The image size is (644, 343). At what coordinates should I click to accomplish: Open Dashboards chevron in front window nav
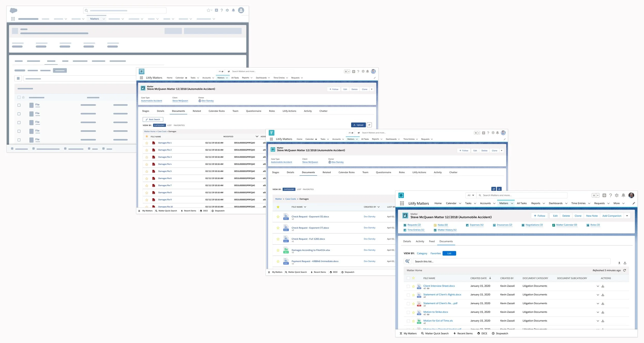[566, 203]
